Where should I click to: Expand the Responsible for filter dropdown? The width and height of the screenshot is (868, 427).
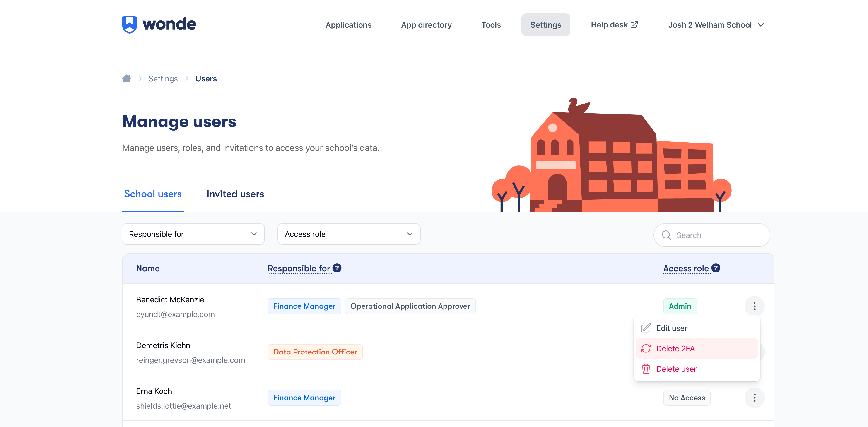[x=193, y=234]
